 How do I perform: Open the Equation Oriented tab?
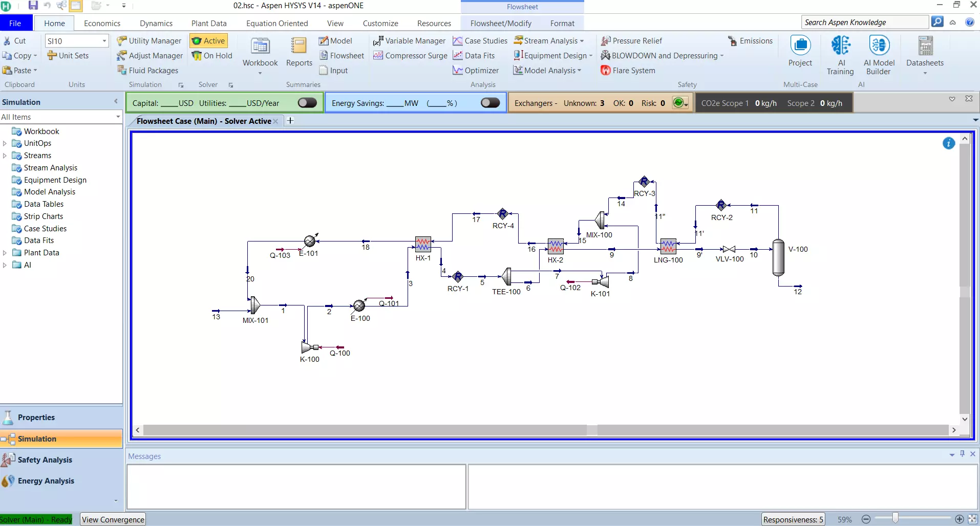[277, 23]
